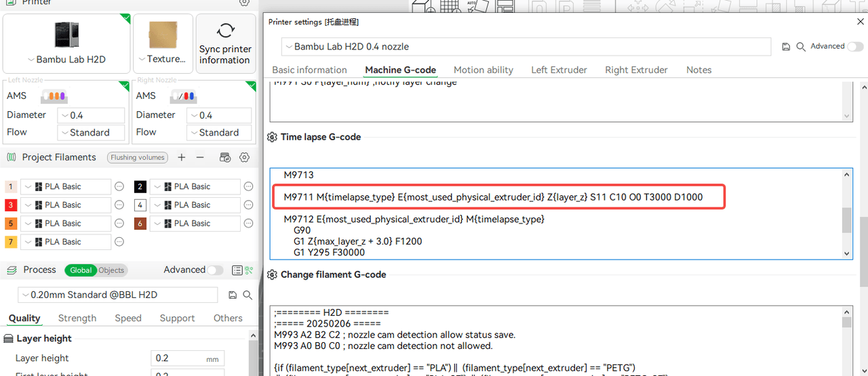The image size is (868, 376).
Task: Open Project Filaments settings gear
Action: coord(245,157)
